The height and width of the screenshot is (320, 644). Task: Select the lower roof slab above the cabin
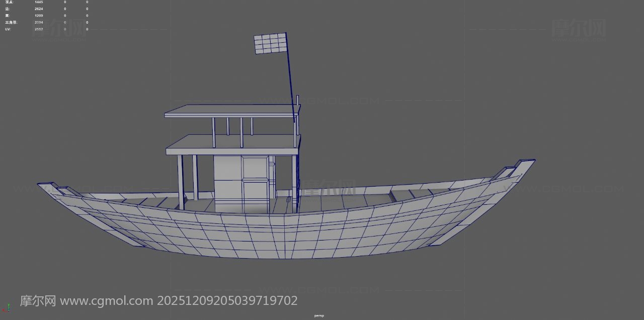click(231, 144)
